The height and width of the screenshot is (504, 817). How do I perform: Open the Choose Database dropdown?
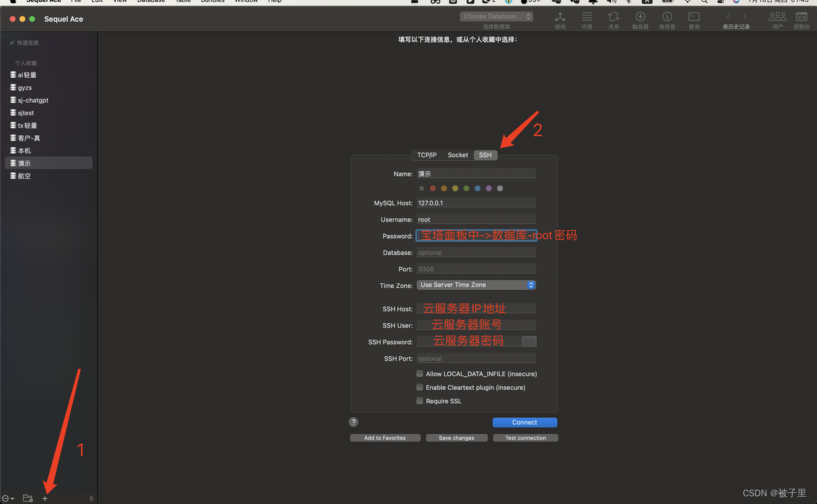click(497, 17)
